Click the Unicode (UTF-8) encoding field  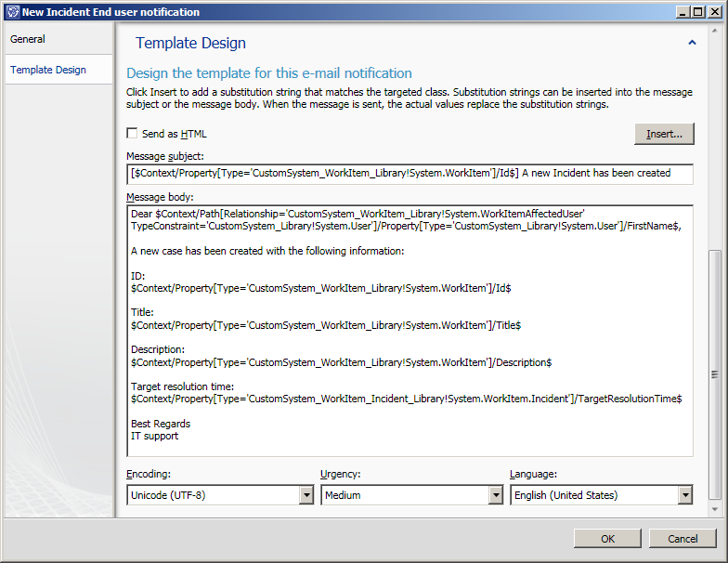[214, 495]
